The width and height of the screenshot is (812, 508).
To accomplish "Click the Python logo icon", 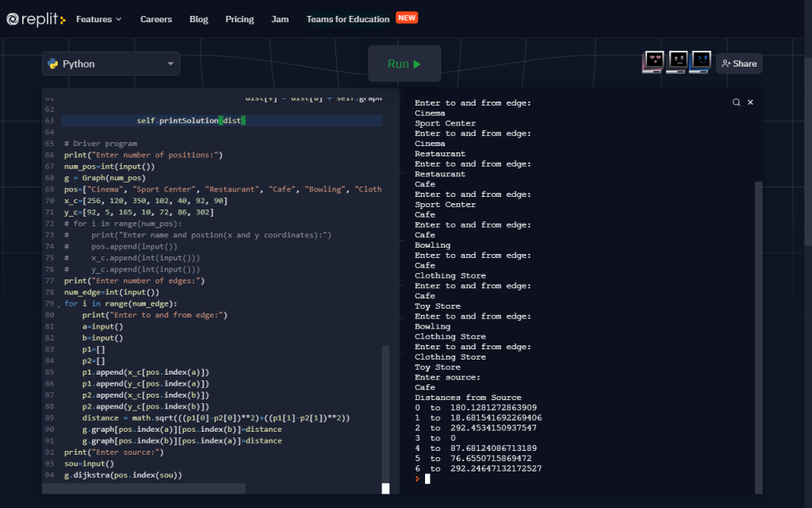I will click(x=53, y=63).
